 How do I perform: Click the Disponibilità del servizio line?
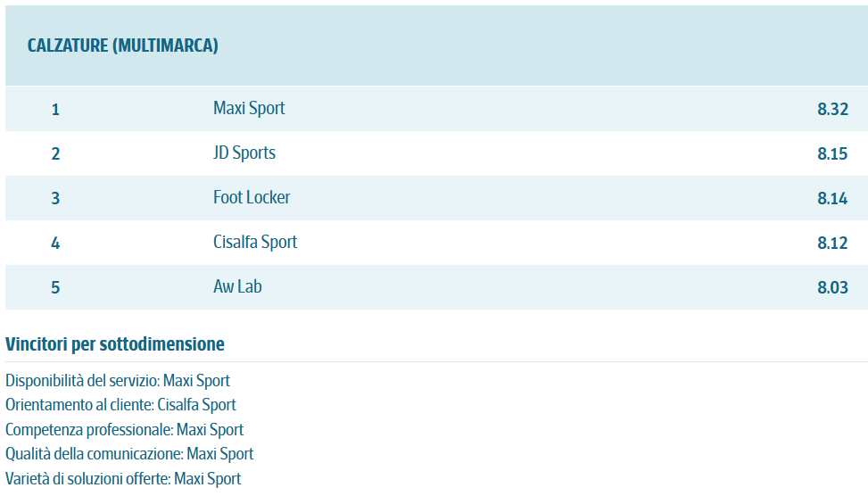click(118, 381)
